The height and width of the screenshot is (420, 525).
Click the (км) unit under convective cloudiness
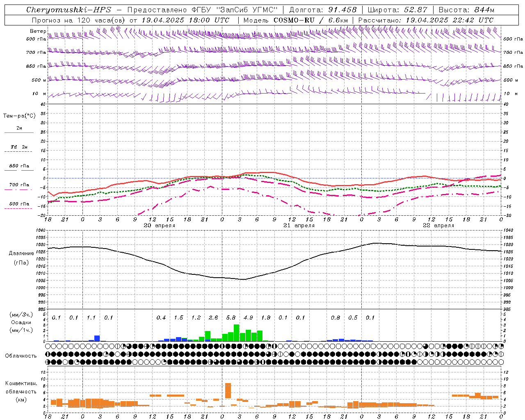[21, 399]
